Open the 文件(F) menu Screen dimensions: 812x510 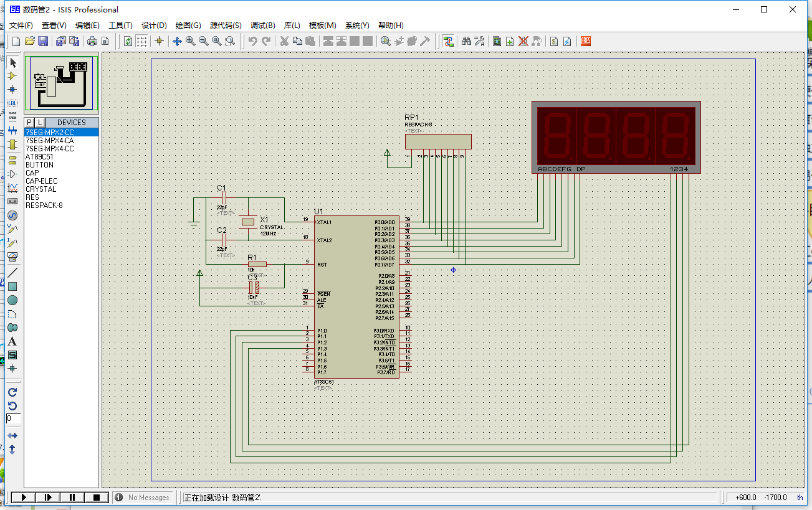tap(21, 26)
